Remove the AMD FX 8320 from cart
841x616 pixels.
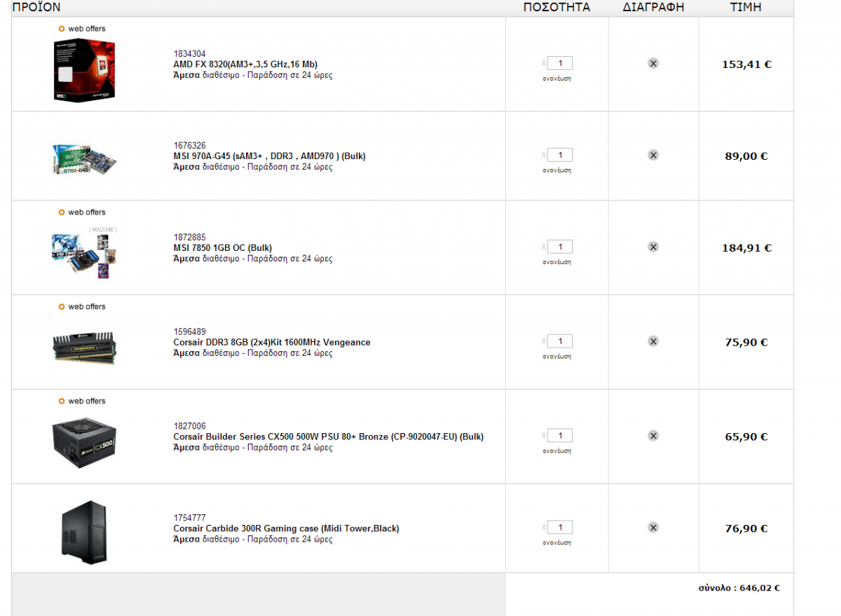point(653,64)
